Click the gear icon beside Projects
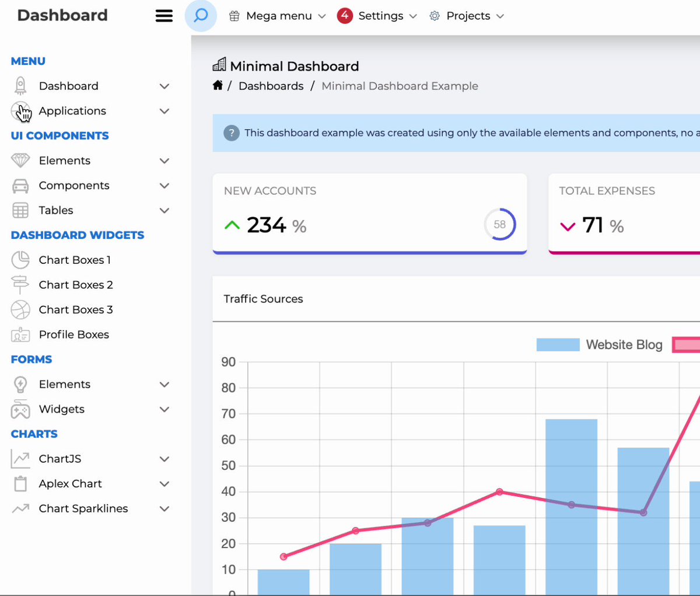Image resolution: width=700 pixels, height=596 pixels. 435,16
